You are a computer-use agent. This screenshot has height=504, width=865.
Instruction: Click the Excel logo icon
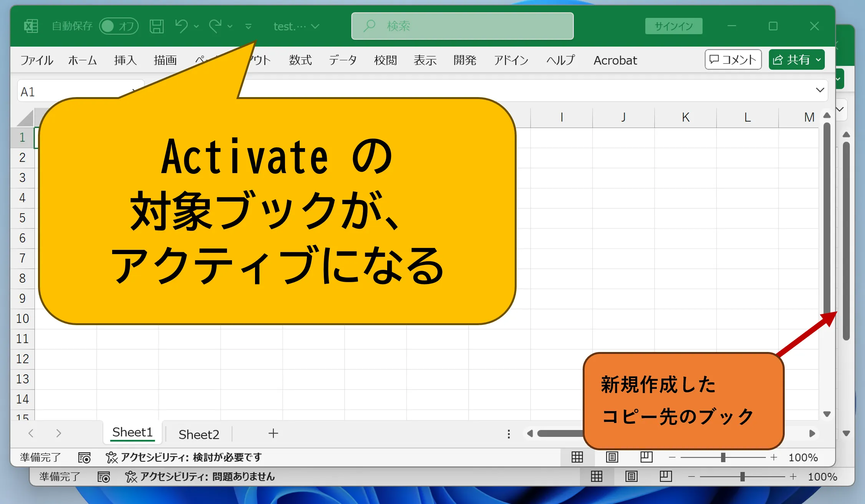pos(31,26)
